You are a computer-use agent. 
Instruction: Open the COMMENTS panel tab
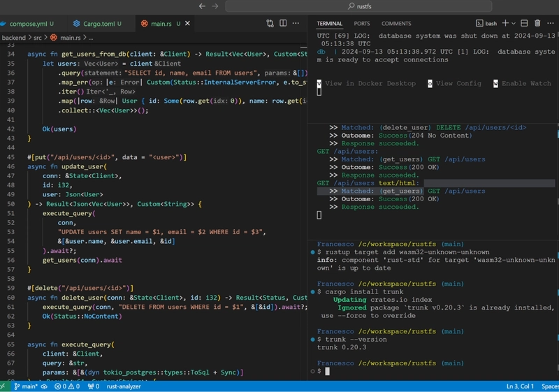(396, 24)
